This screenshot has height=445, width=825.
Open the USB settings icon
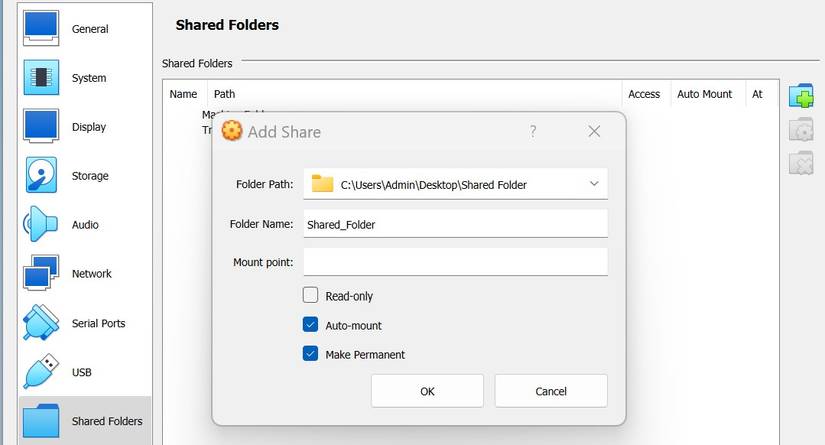coord(41,372)
